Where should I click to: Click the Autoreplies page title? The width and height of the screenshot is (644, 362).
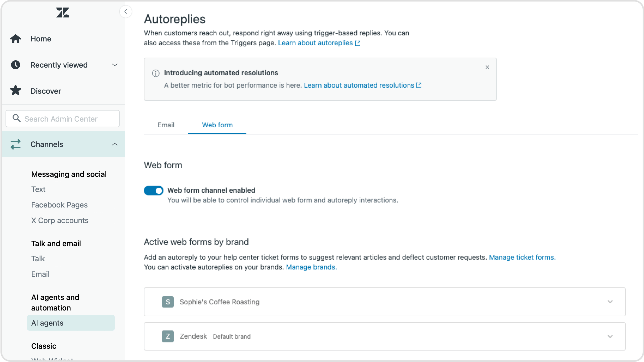tap(175, 19)
